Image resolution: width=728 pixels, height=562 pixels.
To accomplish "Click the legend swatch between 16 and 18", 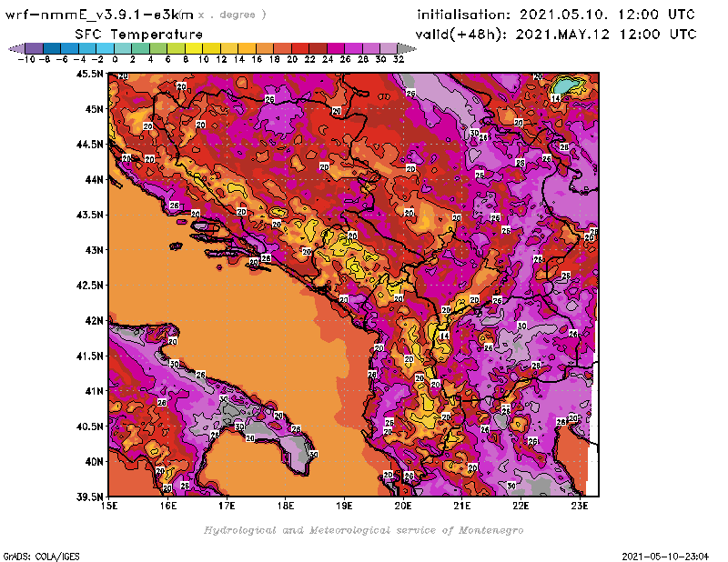I will click(264, 48).
